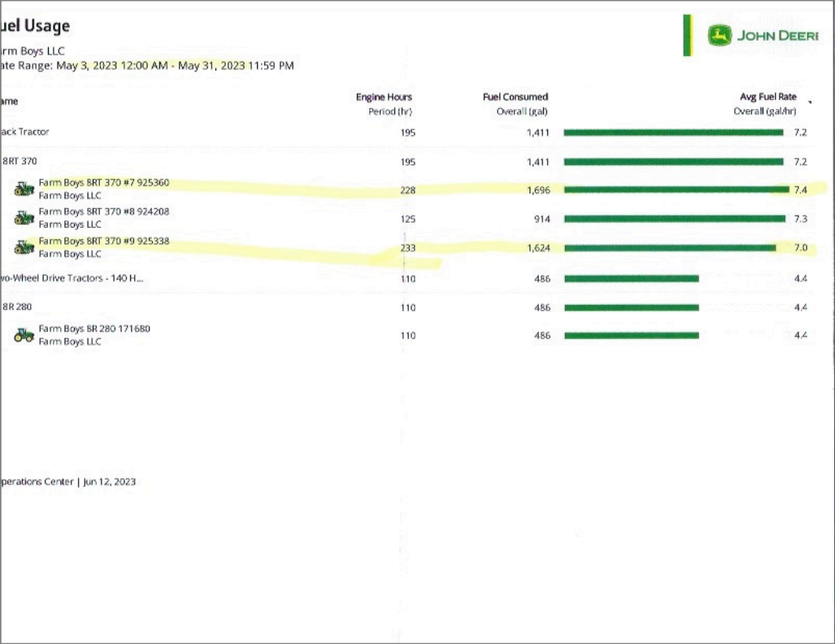
Task: Click engine hours 195 in Track Tractor row
Action: click(x=408, y=133)
